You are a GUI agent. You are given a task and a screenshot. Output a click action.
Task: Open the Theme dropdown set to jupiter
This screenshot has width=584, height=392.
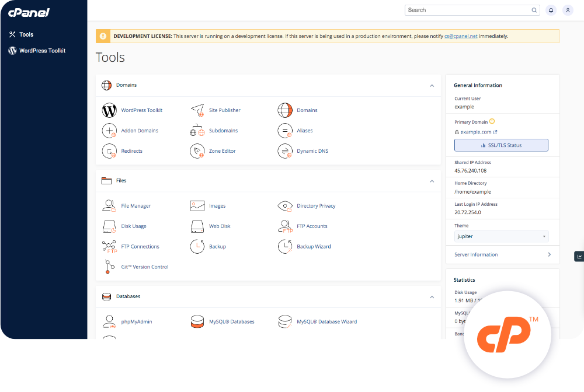pos(501,236)
